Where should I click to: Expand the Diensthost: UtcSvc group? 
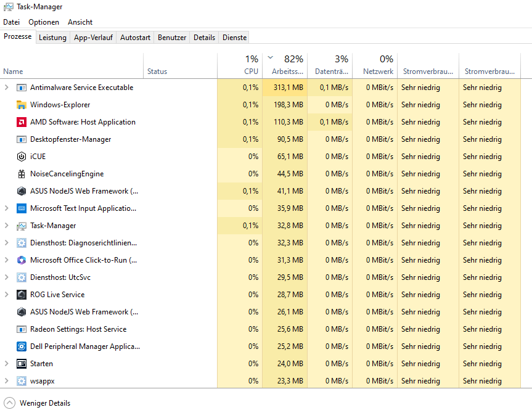click(x=6, y=277)
